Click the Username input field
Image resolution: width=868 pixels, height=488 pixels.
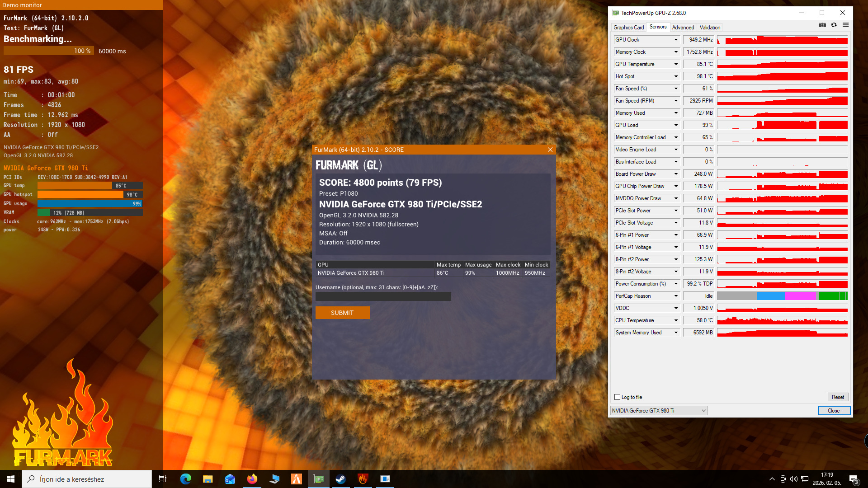[x=383, y=296]
